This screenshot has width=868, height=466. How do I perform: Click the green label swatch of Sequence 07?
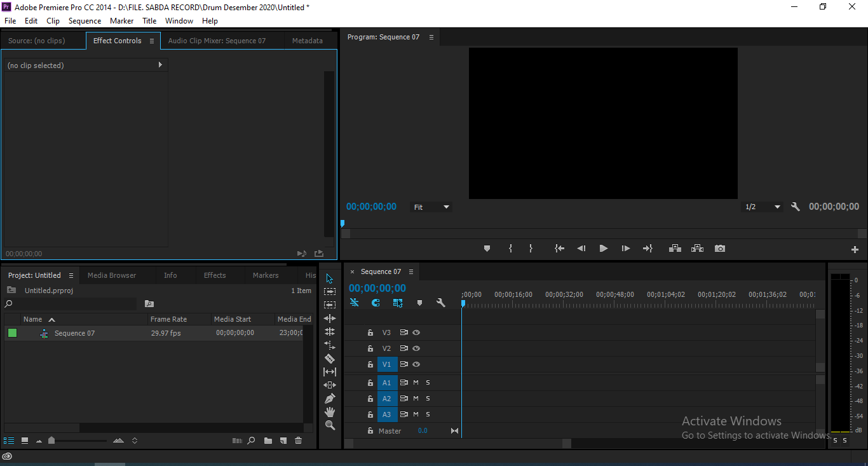point(12,332)
